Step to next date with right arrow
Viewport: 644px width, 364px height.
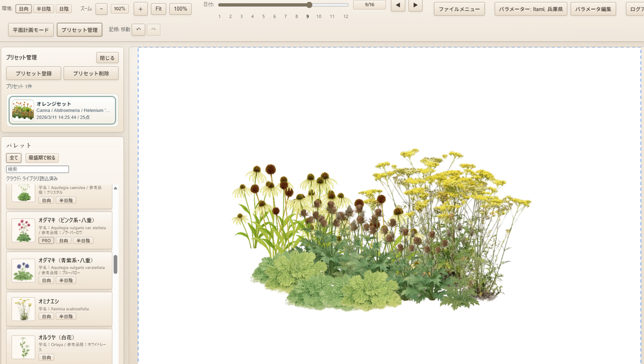point(415,5)
